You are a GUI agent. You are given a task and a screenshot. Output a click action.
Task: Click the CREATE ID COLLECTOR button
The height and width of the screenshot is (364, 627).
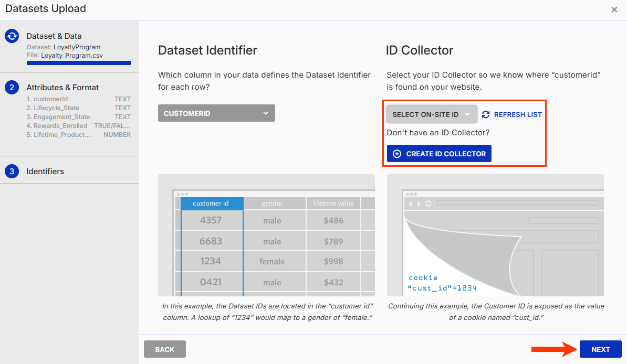tap(439, 154)
